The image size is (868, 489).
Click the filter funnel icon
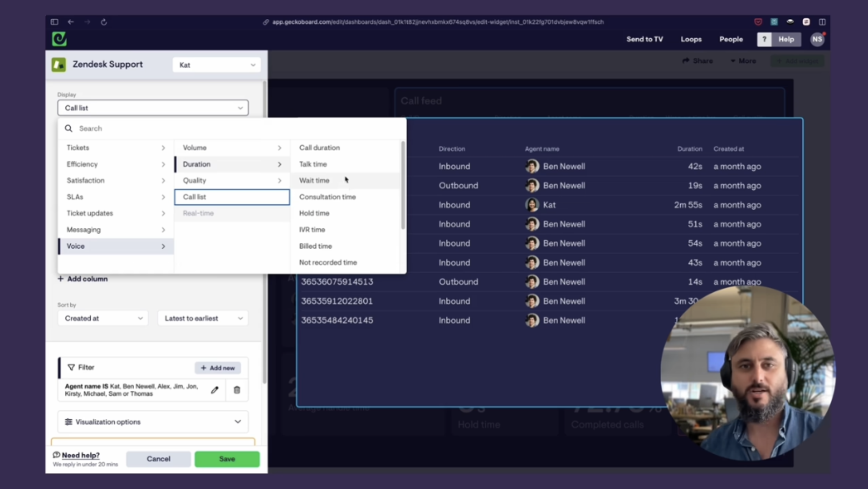point(71,367)
